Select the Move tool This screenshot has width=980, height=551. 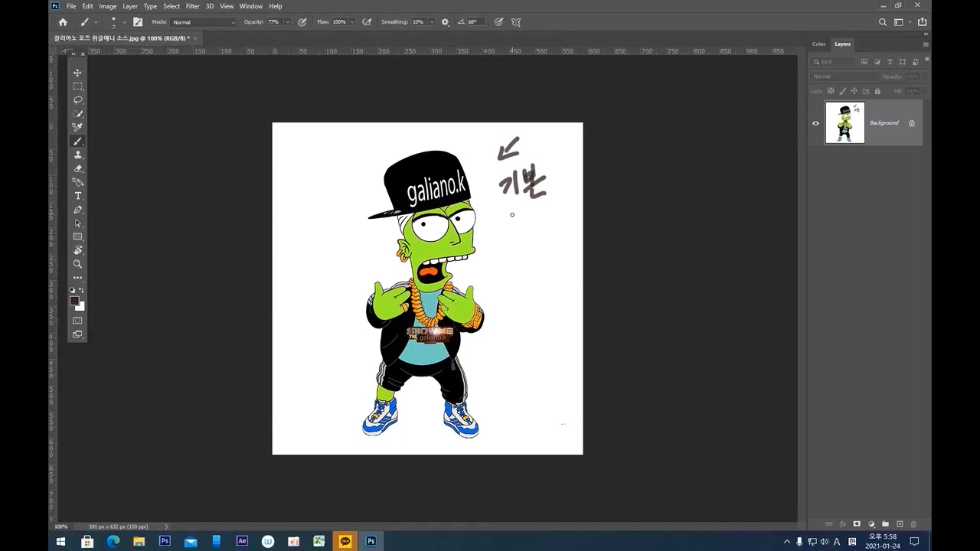[x=77, y=73]
